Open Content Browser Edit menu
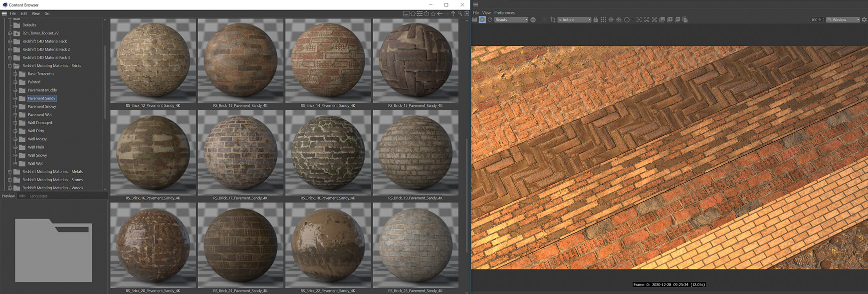This screenshot has width=868, height=294. tap(23, 13)
